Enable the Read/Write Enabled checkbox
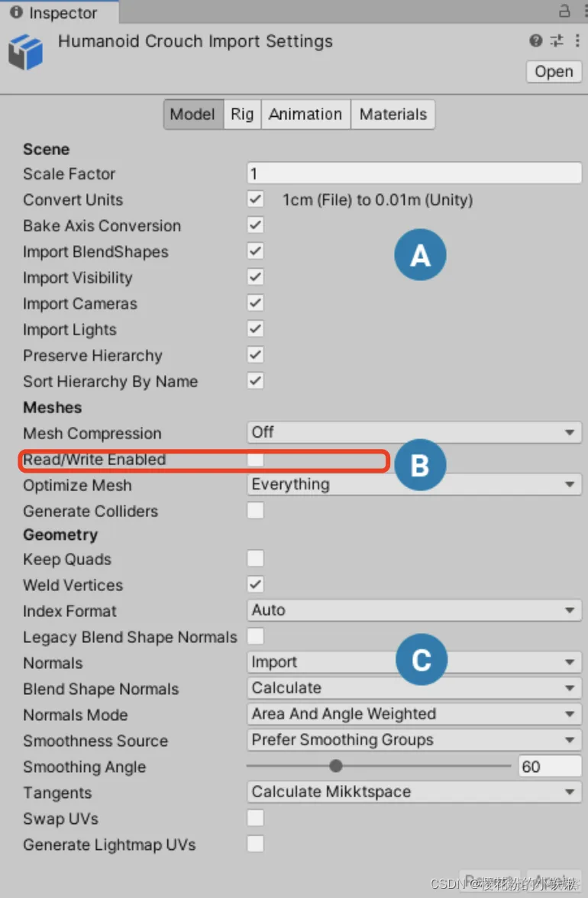This screenshot has width=588, height=898. click(255, 460)
